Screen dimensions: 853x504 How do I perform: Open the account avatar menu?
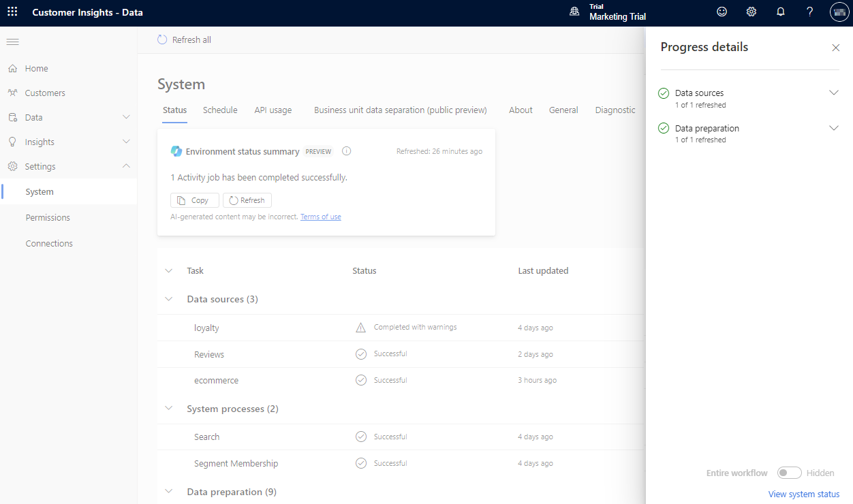point(839,12)
